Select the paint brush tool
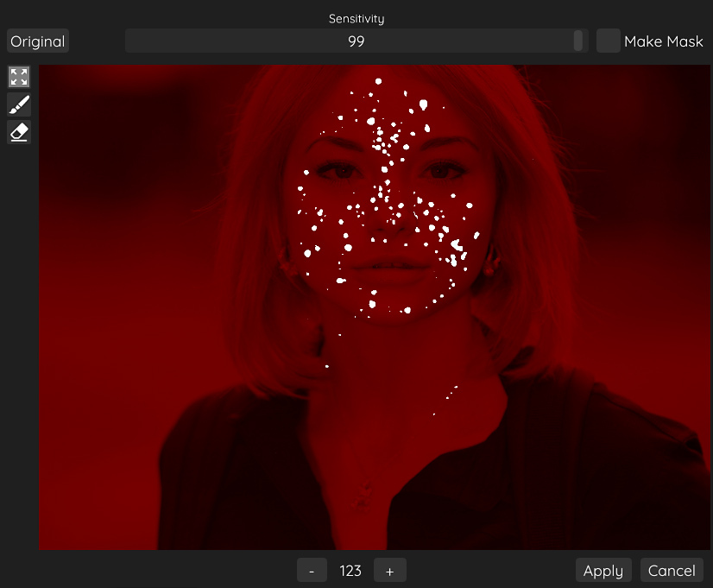 point(19,104)
